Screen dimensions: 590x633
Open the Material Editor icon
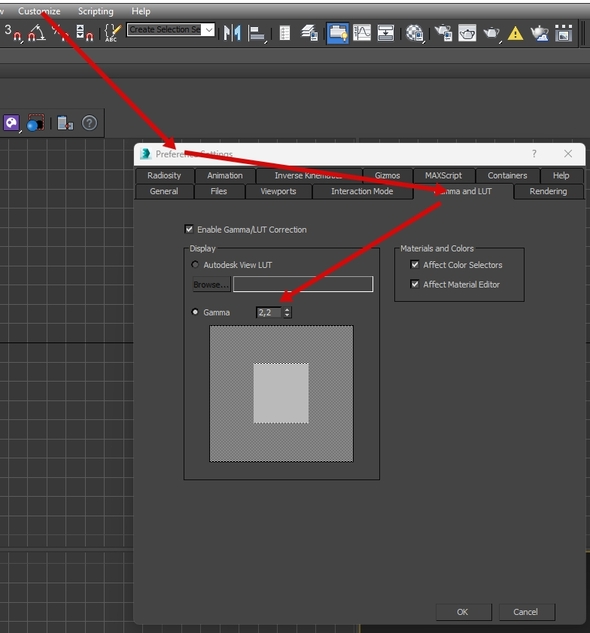pos(414,33)
